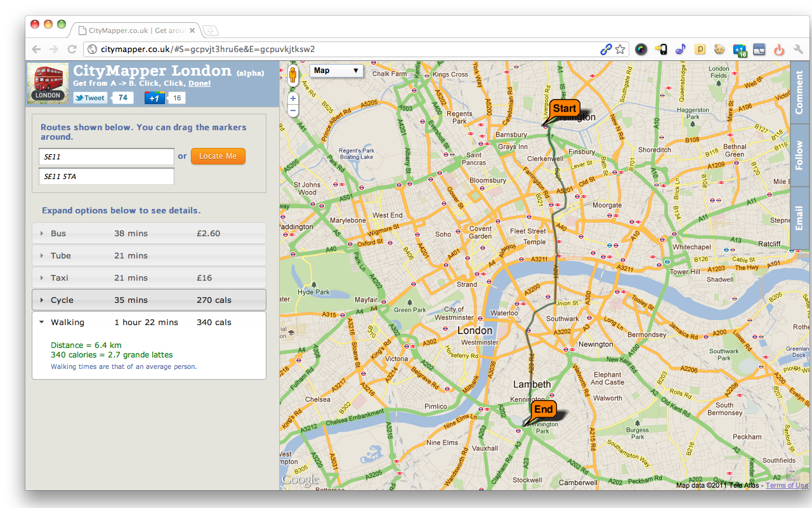Close the CityMapper browser tab
Image resolution: width=812 pixels, height=508 pixels.
click(x=192, y=30)
